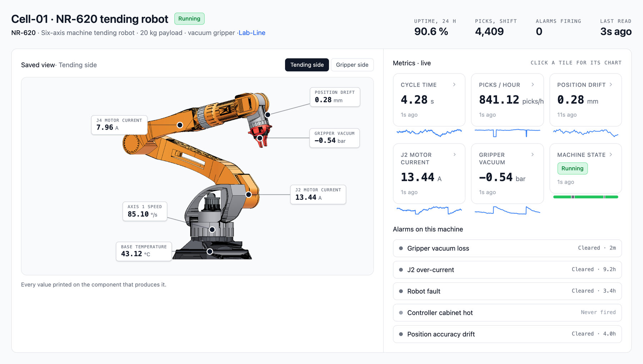Click the Base Temperature 43.12 callout
This screenshot has height=364, width=643.
144,252
